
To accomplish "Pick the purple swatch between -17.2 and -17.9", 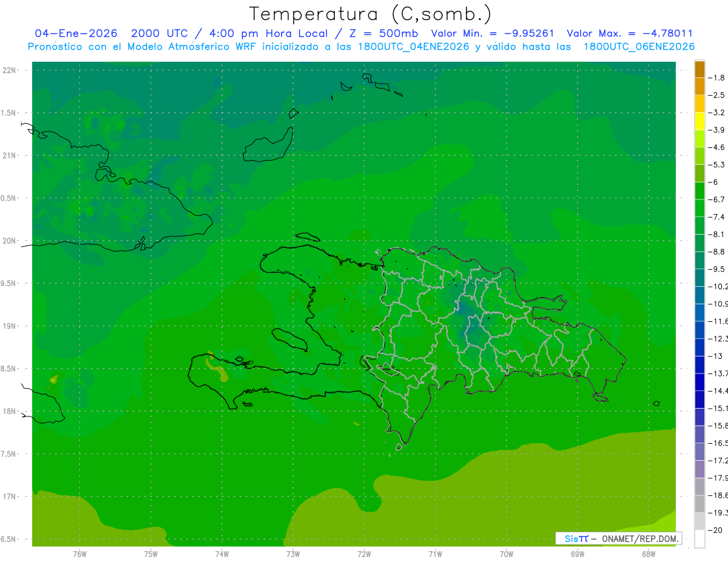I will click(x=699, y=469).
